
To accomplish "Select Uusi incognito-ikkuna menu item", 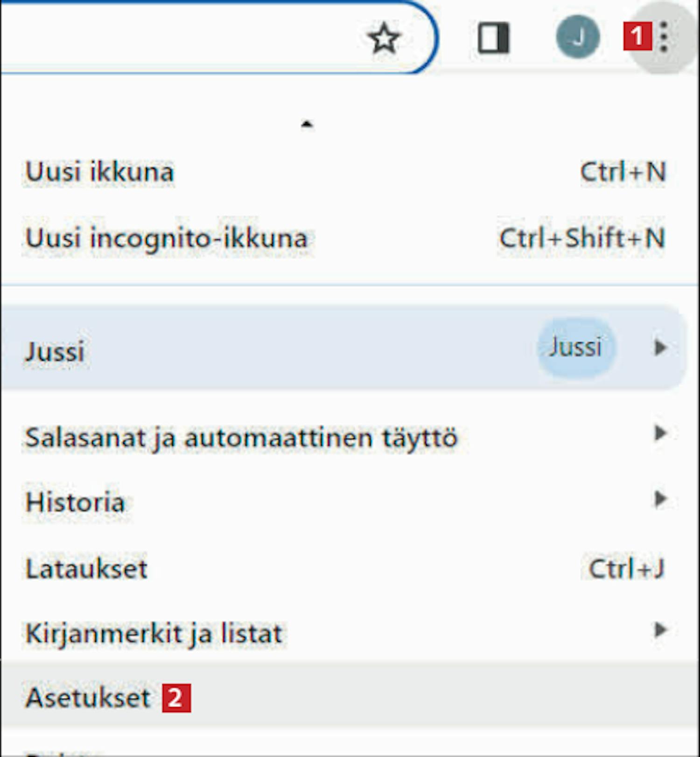I will click(167, 238).
